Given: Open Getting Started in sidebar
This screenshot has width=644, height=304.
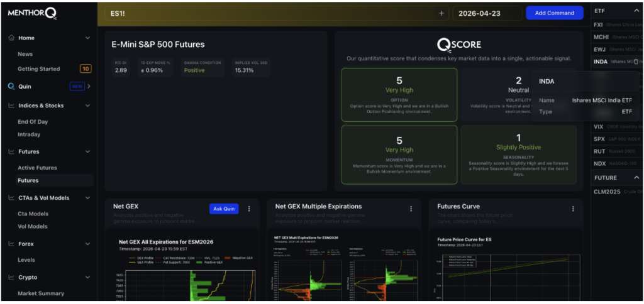Looking at the screenshot, I should point(38,69).
